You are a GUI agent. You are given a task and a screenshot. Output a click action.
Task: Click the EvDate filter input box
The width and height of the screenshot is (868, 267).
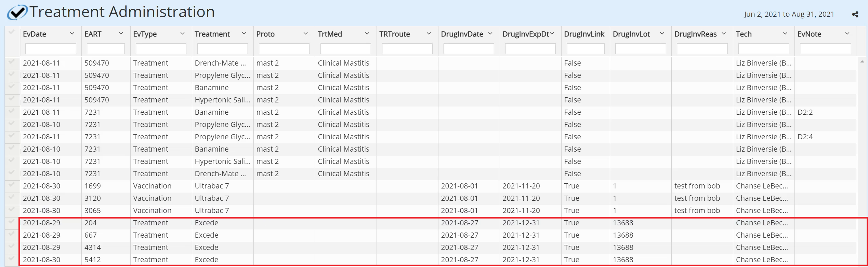click(x=51, y=49)
